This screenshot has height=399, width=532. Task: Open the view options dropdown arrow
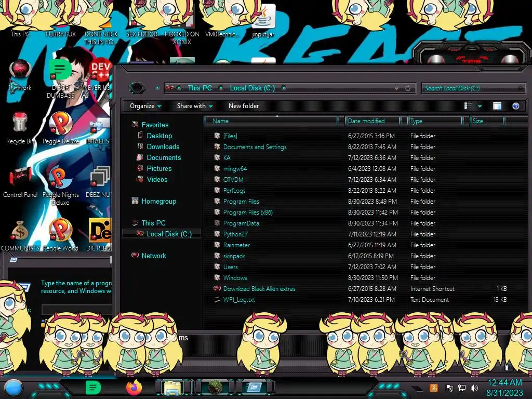(x=480, y=106)
